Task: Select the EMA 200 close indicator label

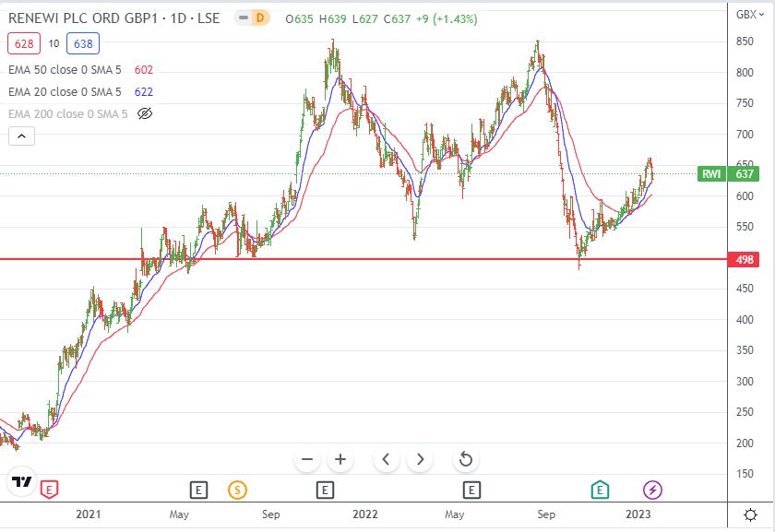Action: click(x=67, y=114)
